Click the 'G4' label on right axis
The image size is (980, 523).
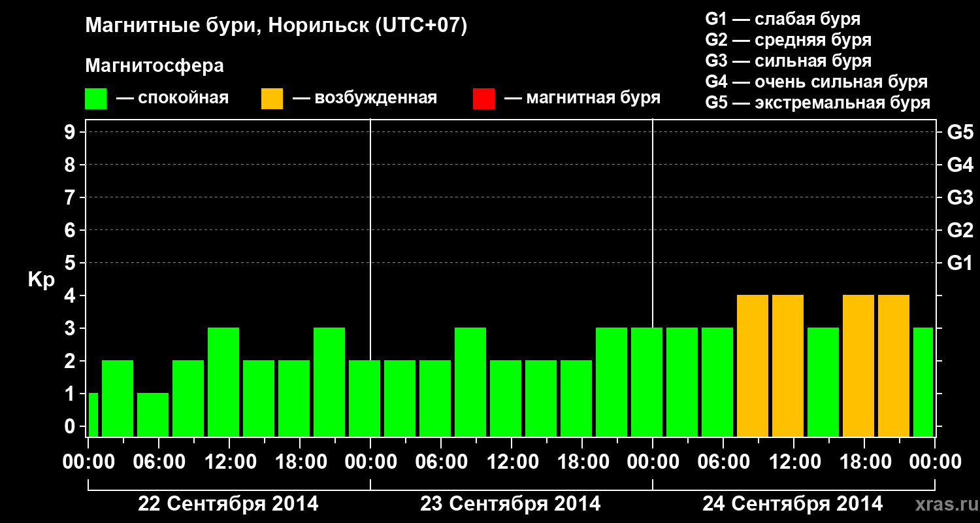point(960,165)
